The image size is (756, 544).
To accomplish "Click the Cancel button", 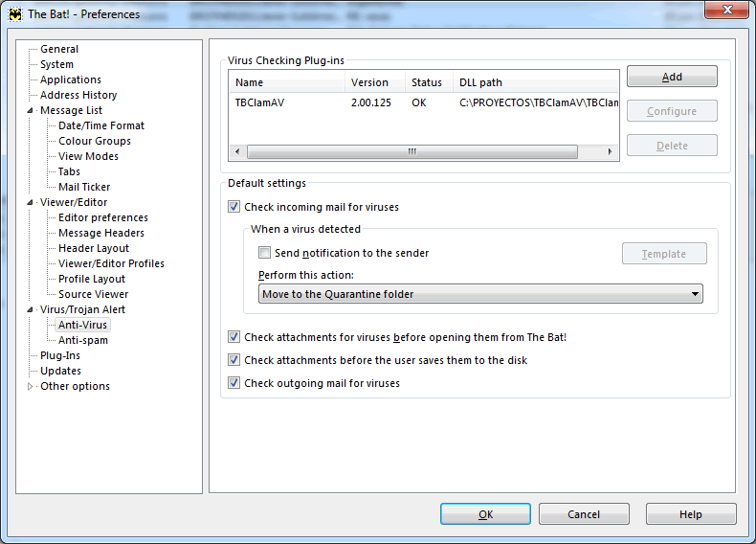I will coord(584,514).
